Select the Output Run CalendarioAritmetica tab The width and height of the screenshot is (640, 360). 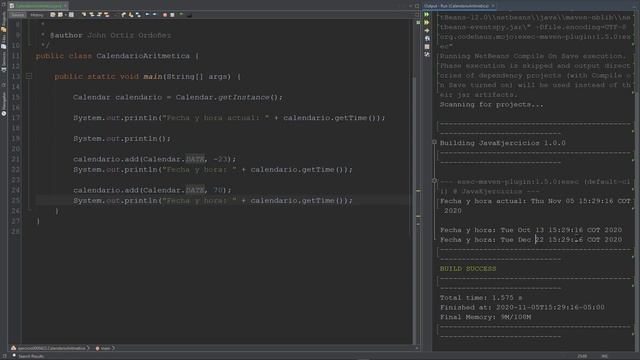click(x=456, y=6)
